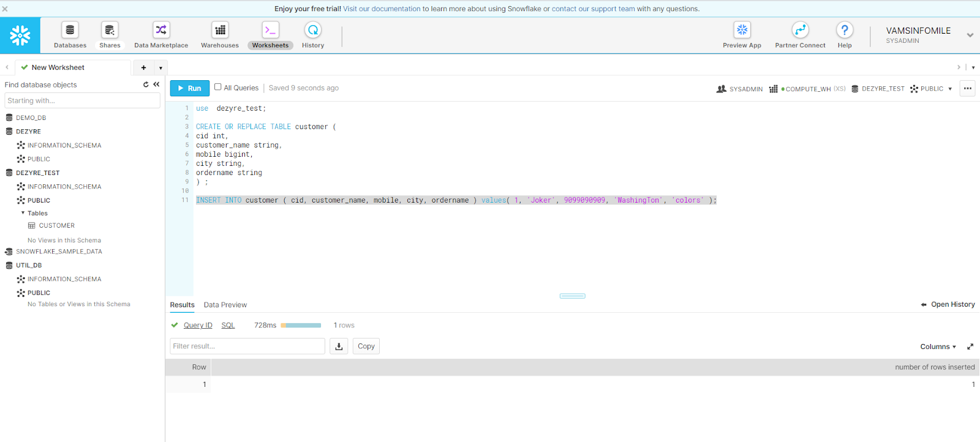980x442 pixels.
Task: Open worksheet tab dropdown arrow beside plus
Action: pos(160,68)
